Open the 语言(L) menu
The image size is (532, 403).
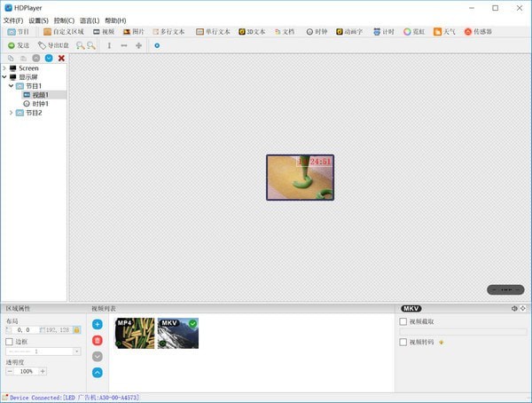[90, 20]
